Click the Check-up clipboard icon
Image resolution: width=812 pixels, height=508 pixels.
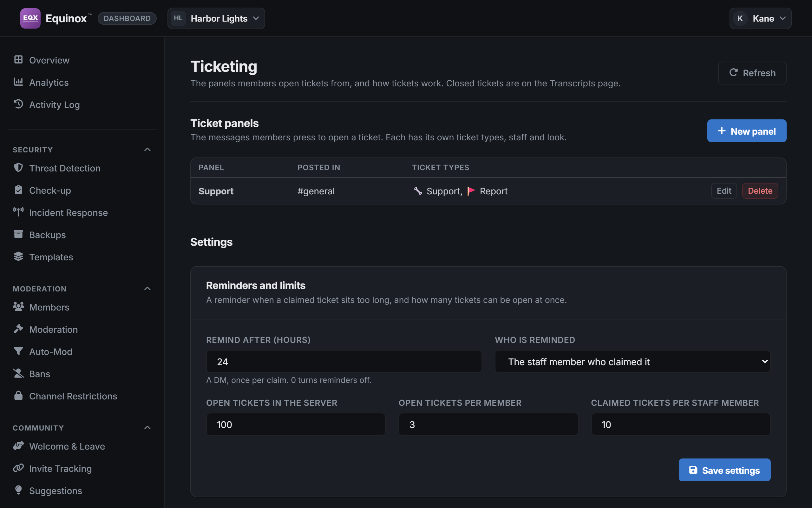(x=18, y=190)
